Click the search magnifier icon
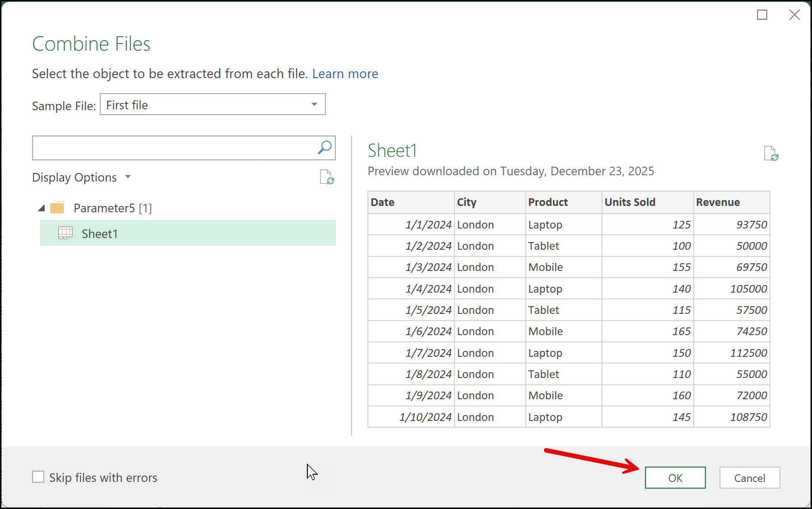 tap(325, 148)
